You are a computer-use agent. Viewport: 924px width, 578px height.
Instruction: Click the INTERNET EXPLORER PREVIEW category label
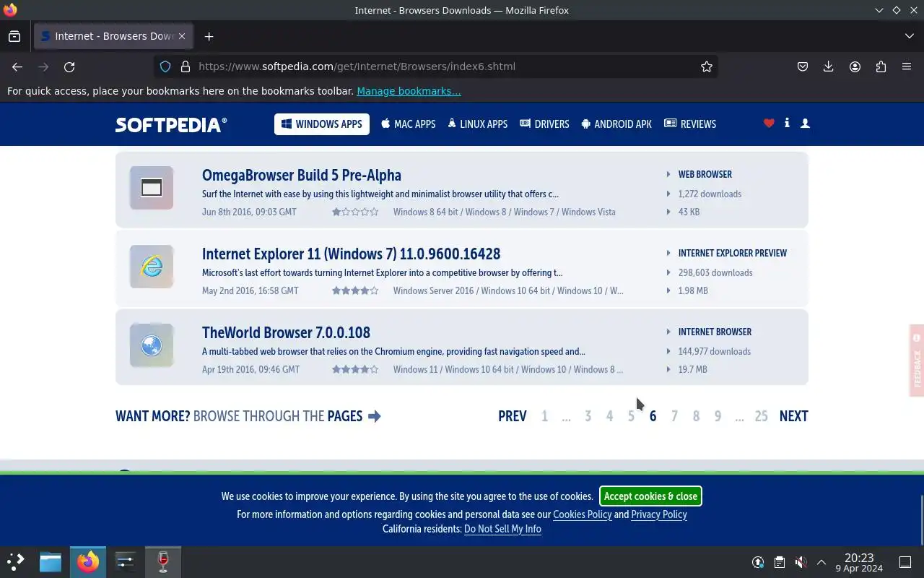click(x=732, y=253)
